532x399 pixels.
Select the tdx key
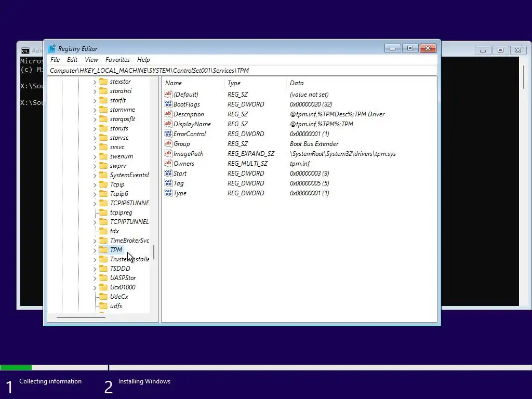(x=114, y=231)
